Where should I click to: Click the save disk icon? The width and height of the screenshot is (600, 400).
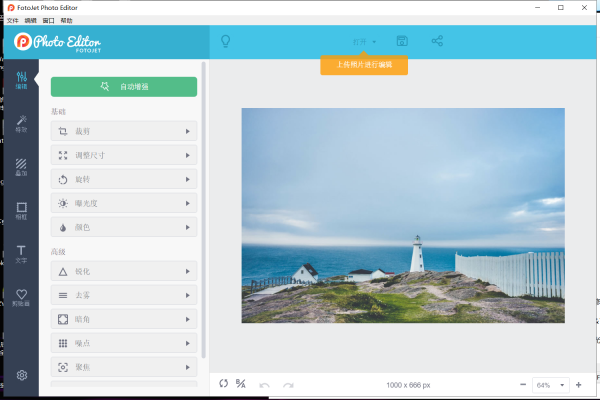402,41
